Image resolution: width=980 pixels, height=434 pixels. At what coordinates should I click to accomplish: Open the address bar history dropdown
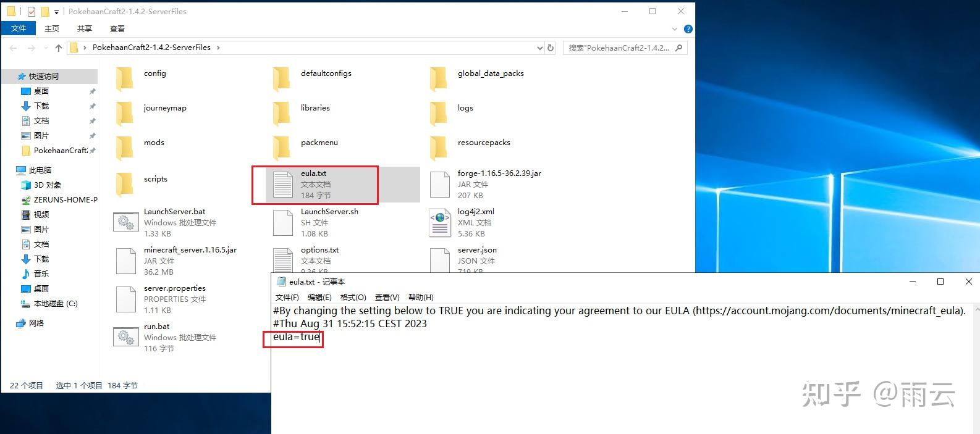539,48
